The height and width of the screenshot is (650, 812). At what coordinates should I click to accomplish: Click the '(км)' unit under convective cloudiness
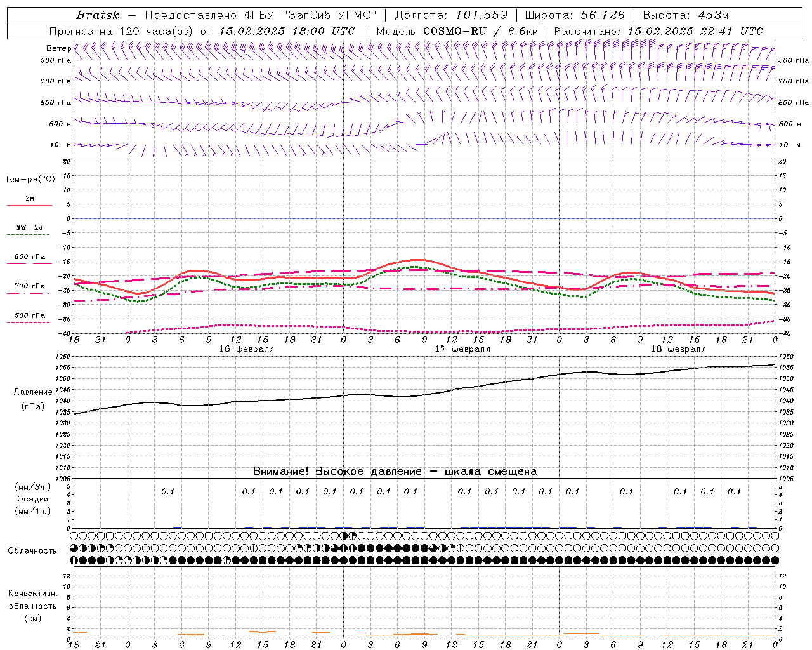coord(32,618)
